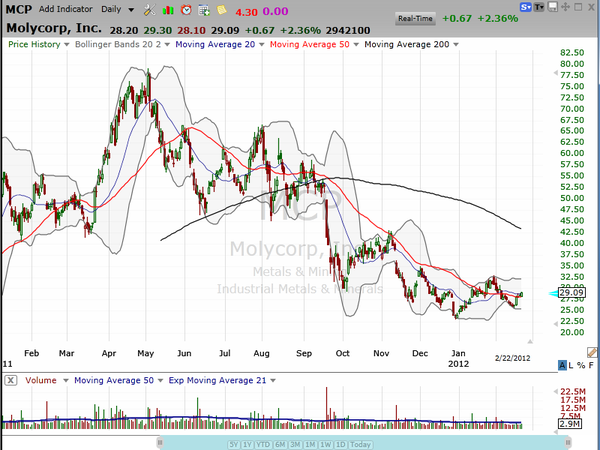The width and height of the screenshot is (600, 450).
Task: Open the T template menu icon
Action: pos(539,7)
